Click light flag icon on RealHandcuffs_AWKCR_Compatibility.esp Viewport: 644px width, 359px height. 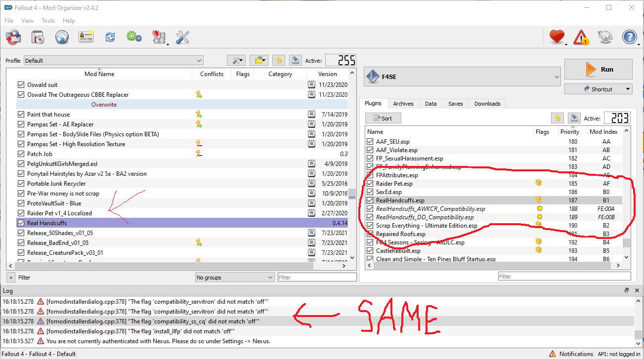tap(540, 208)
